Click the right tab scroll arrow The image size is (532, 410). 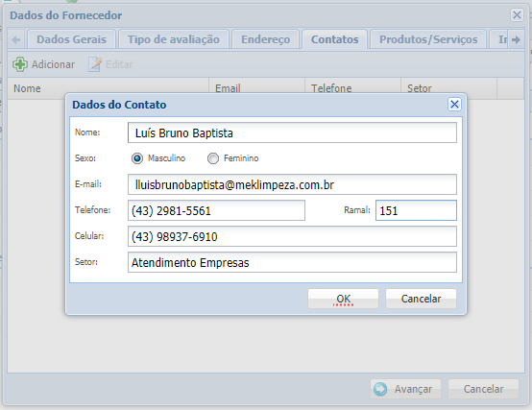pyautogui.click(x=517, y=39)
